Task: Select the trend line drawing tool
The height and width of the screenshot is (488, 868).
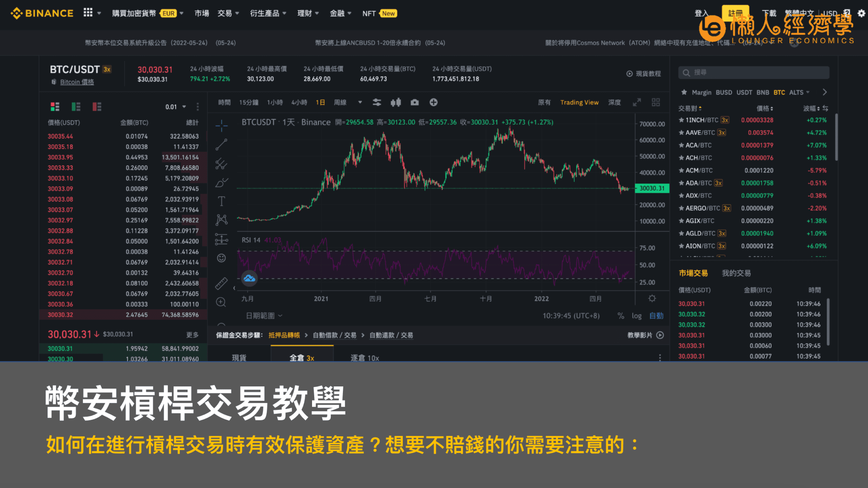Action: (x=221, y=145)
